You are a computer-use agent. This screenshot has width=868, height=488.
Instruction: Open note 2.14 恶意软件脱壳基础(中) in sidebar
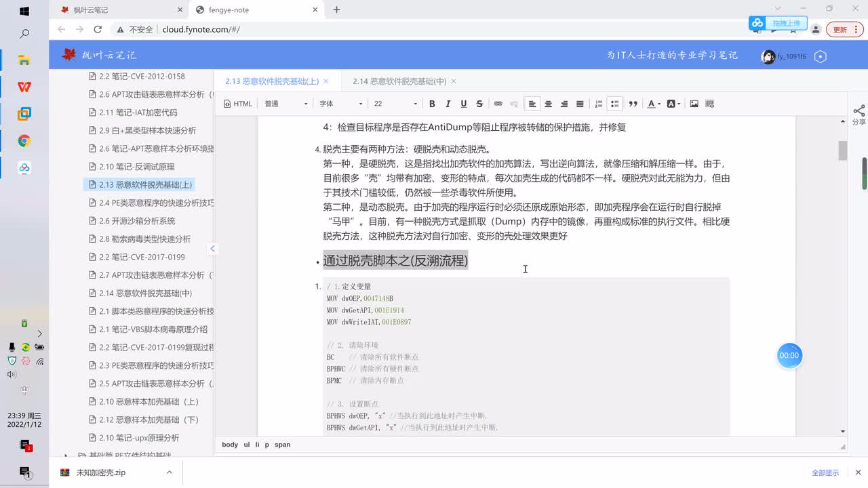145,293
